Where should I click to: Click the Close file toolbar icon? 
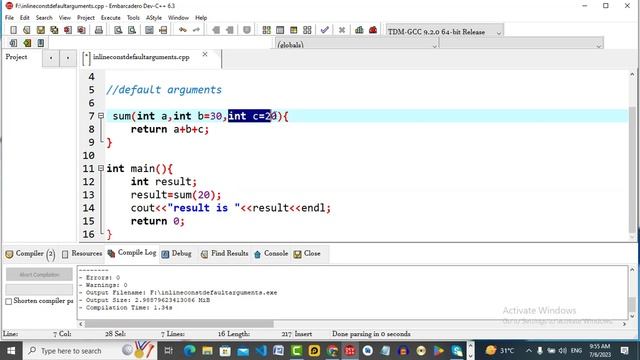click(x=68, y=30)
